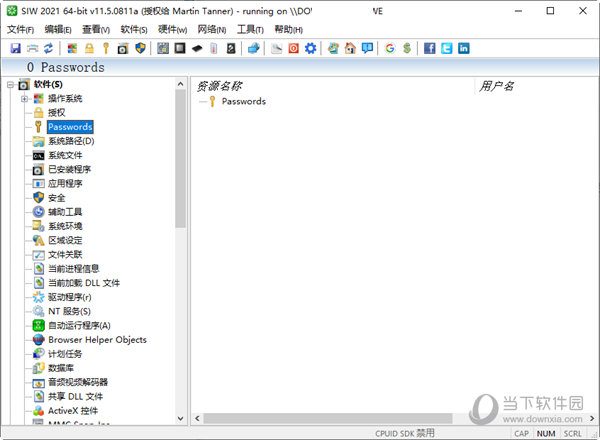Select 应用程序 in the tree
Viewport: 600px width, 440px height.
click(65, 184)
